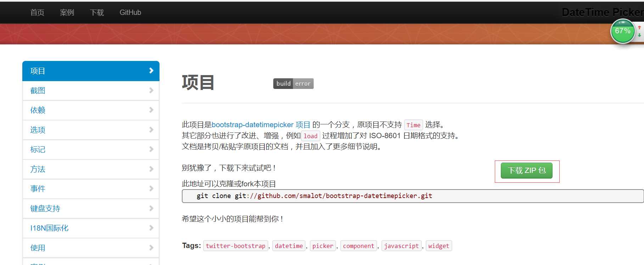Click chevron arrow on I18N国际化 row
The width and height of the screenshot is (644, 265).
pyautogui.click(x=151, y=228)
